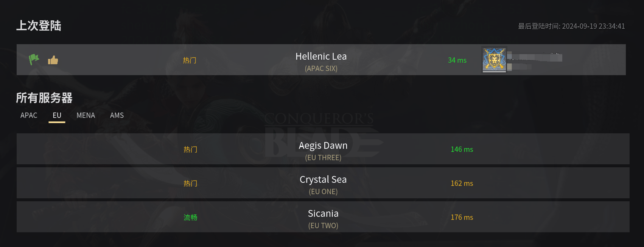Viewport: 644px width, 247px height.
Task: Open the AMS region tab
Action: point(117,115)
